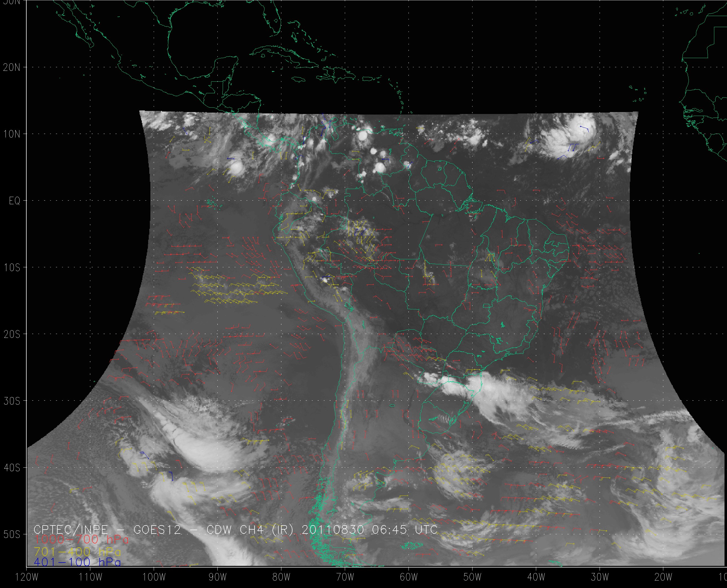This screenshot has height=588, width=727.
Task: Click the blue 401-100 hPa legend label
Action: tap(77, 562)
